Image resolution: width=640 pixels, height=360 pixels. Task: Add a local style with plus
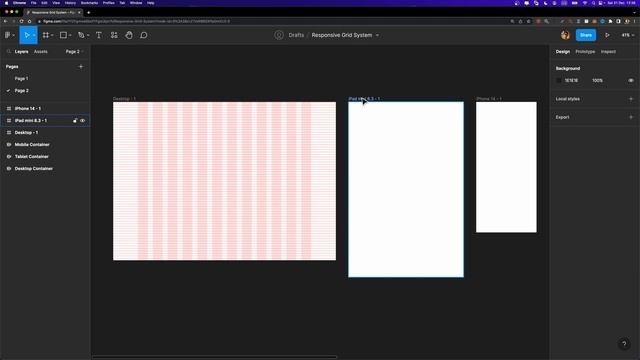(x=631, y=99)
